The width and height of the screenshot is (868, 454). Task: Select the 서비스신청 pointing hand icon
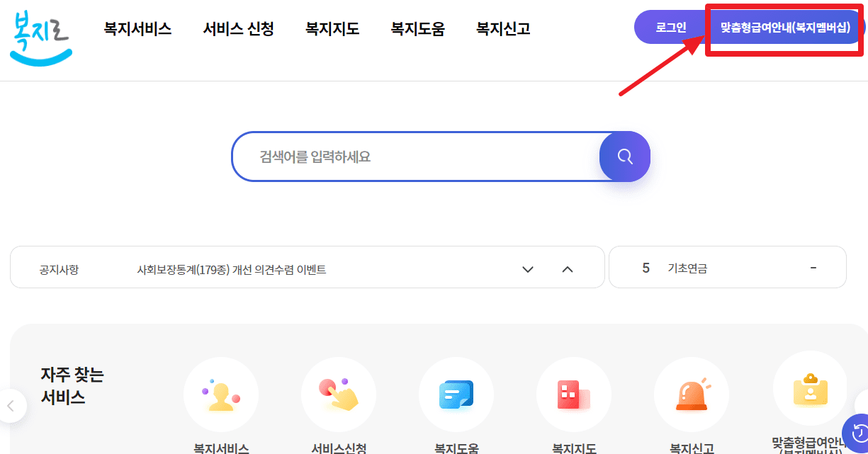point(339,395)
